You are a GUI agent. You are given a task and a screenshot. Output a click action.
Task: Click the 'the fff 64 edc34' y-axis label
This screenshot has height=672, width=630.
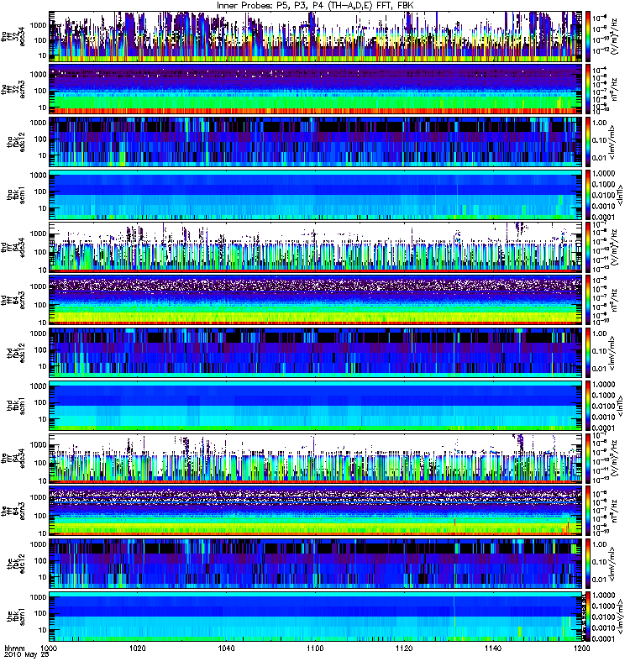[x=13, y=459]
